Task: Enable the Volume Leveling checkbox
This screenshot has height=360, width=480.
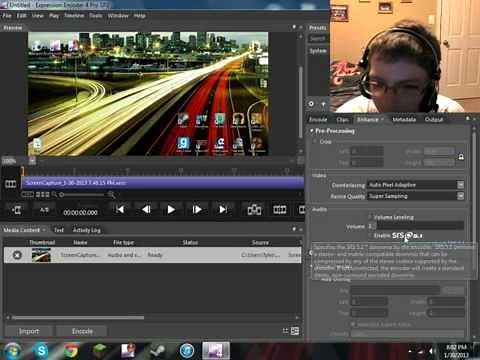Action: 370,217
